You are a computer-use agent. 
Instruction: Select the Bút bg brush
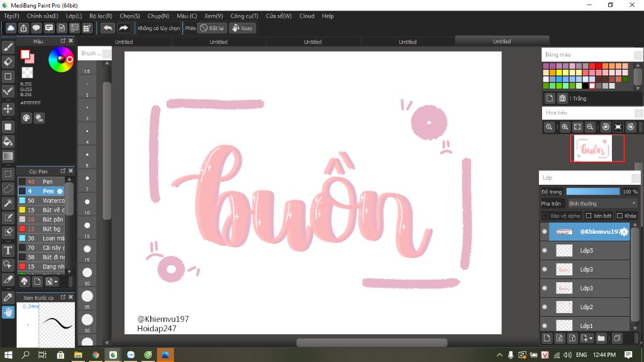pyautogui.click(x=42, y=229)
